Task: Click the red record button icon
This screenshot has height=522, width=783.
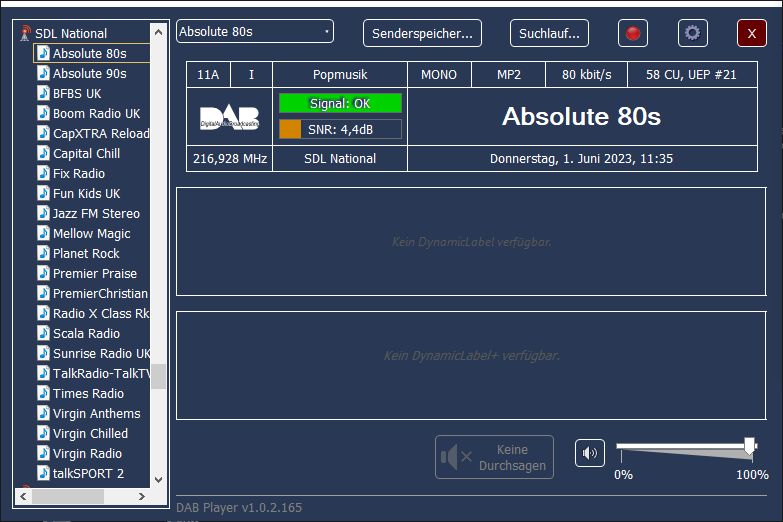Action: coord(632,33)
